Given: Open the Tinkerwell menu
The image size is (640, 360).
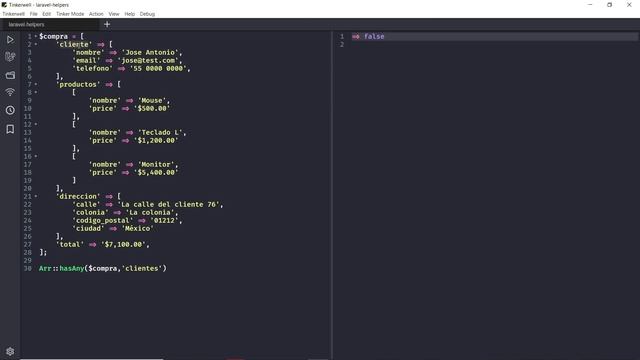Looking at the screenshot, I should (13, 14).
